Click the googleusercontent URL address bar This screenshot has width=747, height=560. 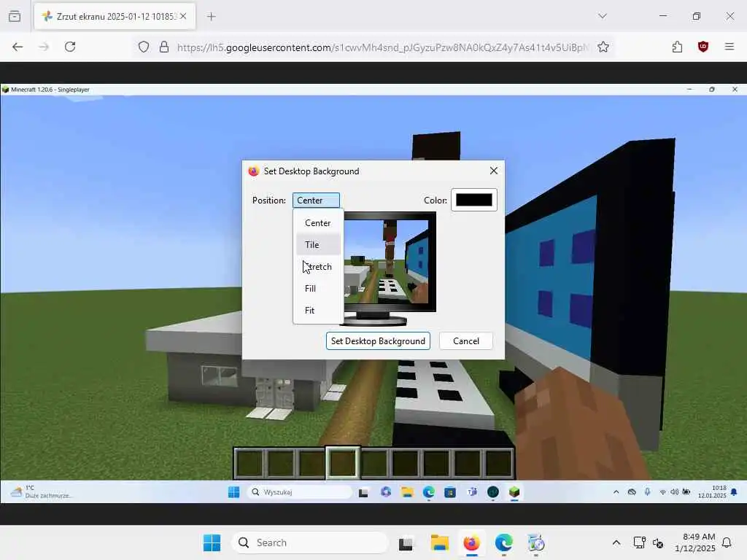382,47
